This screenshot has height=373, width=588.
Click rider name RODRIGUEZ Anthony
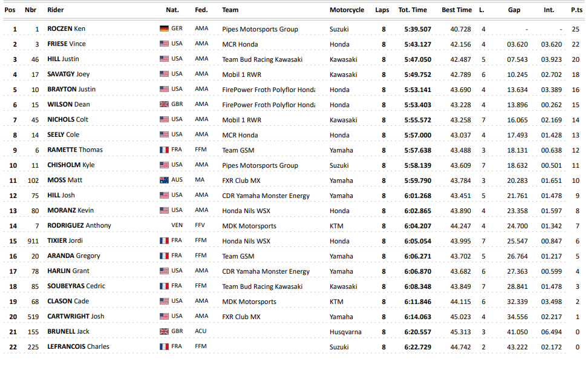point(79,225)
